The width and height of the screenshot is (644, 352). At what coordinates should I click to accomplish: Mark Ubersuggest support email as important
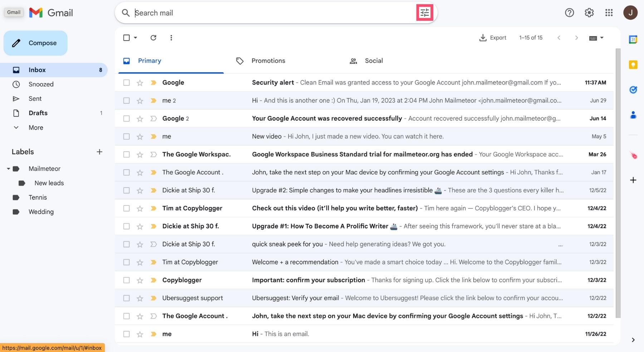153,298
